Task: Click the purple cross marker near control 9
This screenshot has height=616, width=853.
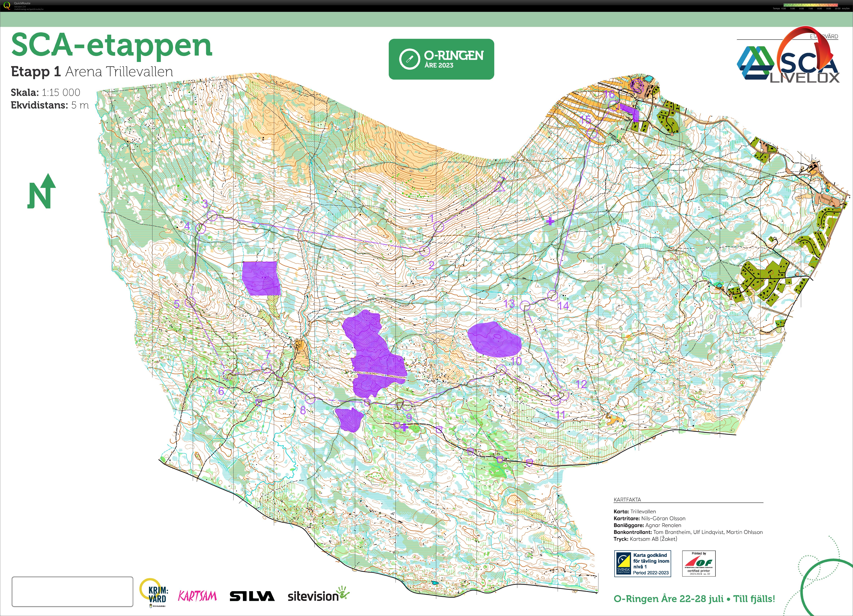Action: (404, 427)
